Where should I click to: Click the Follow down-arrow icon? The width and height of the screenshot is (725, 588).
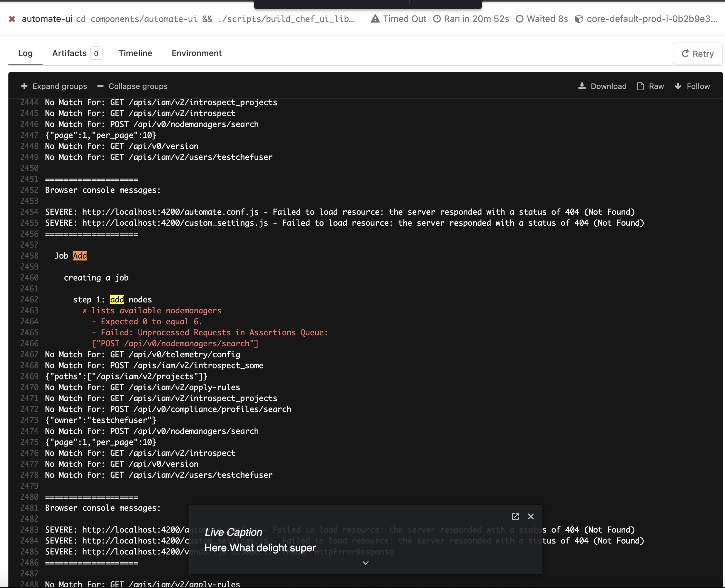pos(678,86)
